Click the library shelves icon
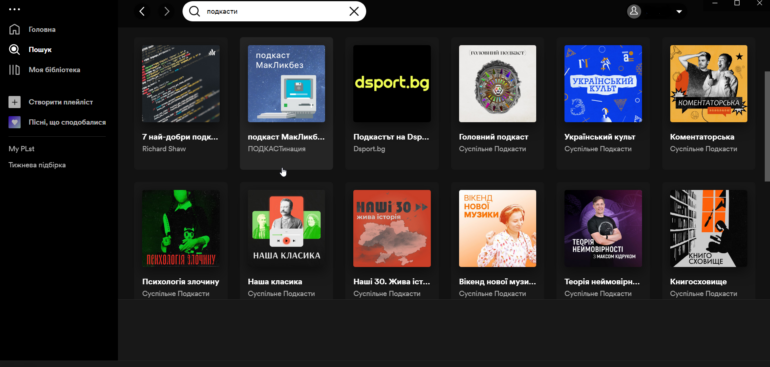Screen dimensions: 770x367 coord(14,70)
